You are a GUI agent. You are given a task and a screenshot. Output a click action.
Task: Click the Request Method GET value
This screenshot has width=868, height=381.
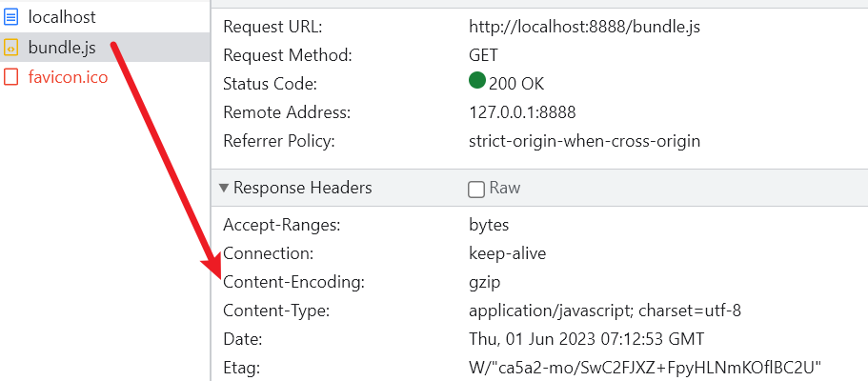click(x=483, y=55)
